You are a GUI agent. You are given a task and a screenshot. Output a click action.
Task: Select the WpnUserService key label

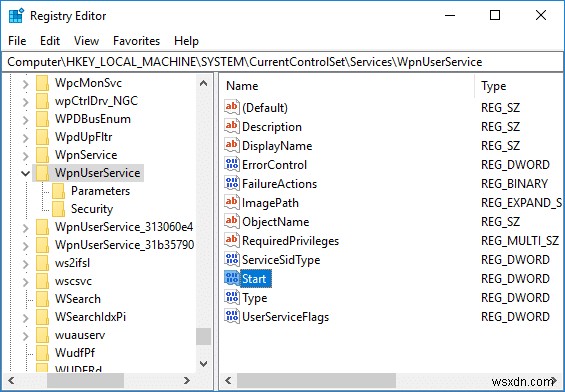(x=97, y=173)
